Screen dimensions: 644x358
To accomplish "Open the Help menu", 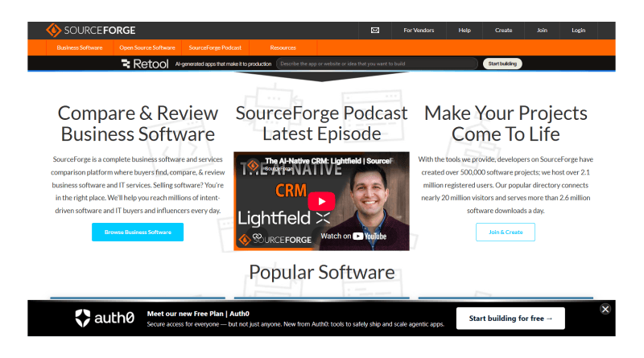I will (x=464, y=31).
